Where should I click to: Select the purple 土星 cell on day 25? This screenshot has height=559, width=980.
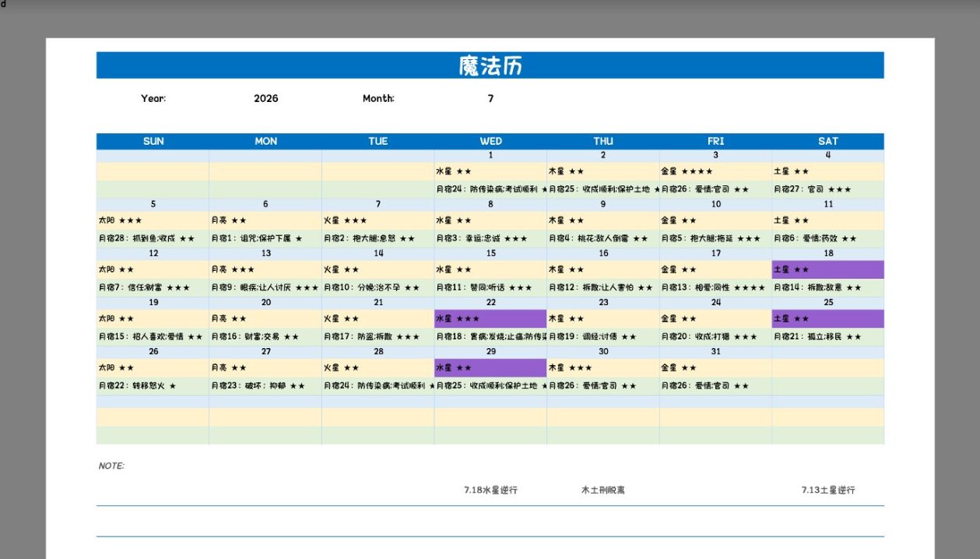828,318
